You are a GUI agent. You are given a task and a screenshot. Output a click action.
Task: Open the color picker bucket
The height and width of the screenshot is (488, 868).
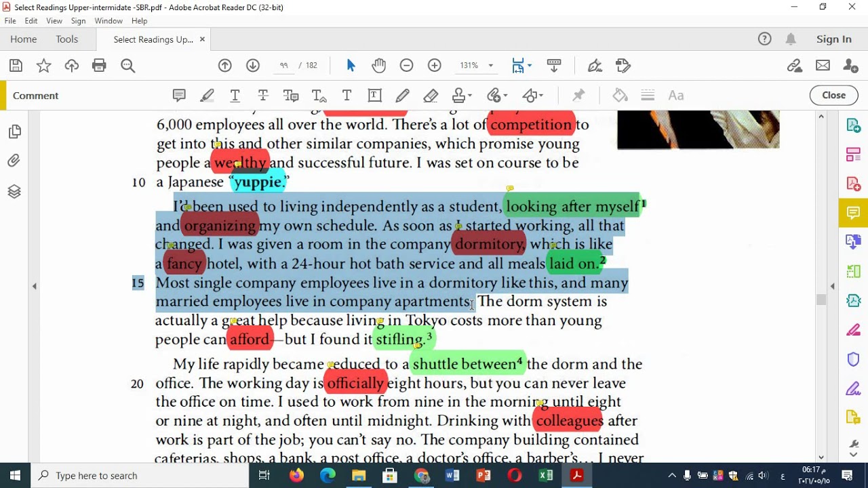point(620,96)
